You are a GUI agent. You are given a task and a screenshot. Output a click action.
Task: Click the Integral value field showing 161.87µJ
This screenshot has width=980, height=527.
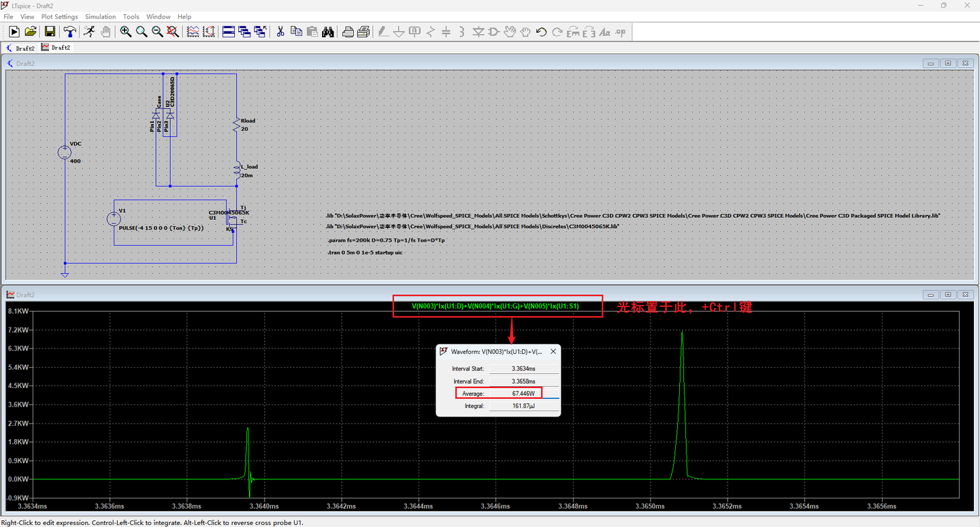pos(523,406)
